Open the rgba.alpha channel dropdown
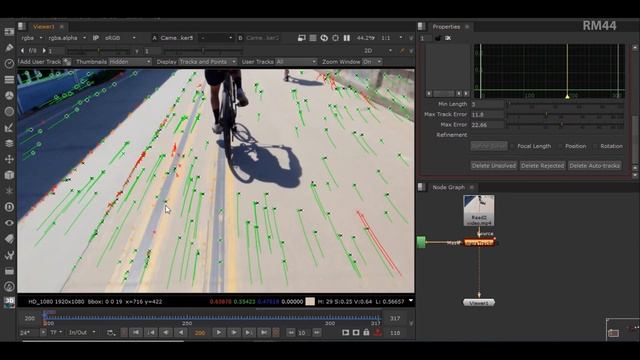 [x=67, y=38]
